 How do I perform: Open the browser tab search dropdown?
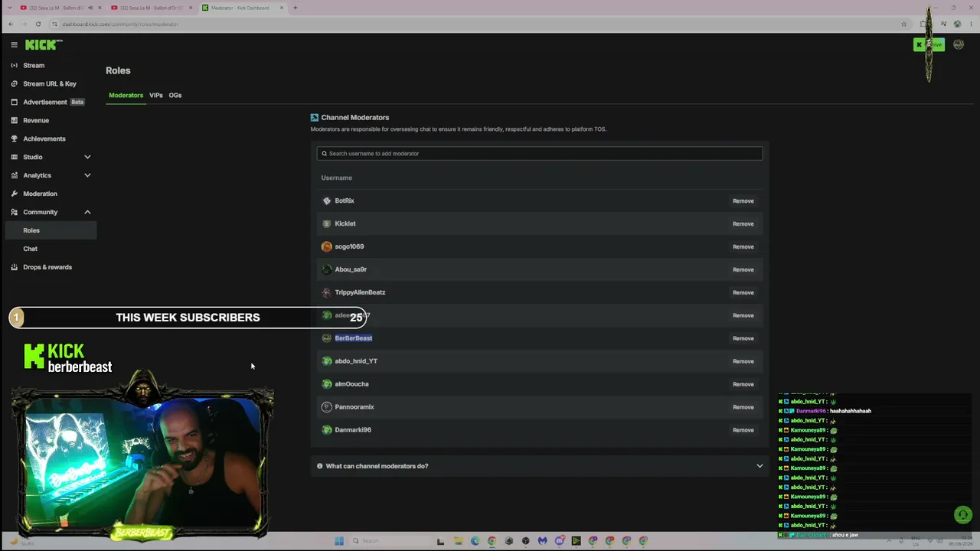[x=11, y=8]
